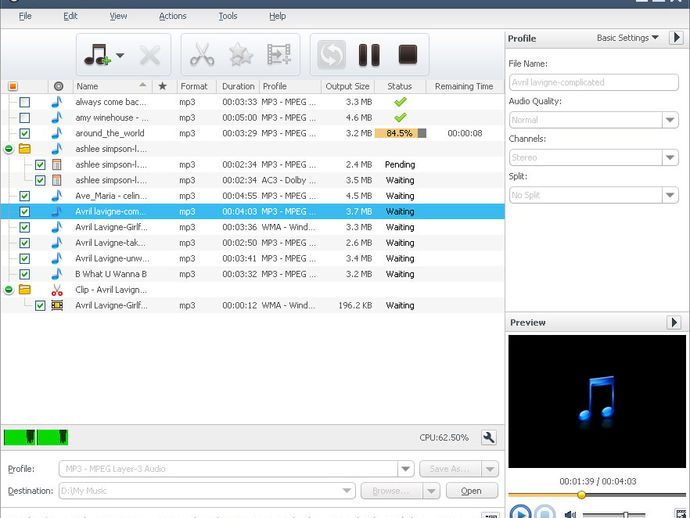Expand the Preview panel arrow button
Image resolution: width=690 pixels, height=518 pixels.
674,323
